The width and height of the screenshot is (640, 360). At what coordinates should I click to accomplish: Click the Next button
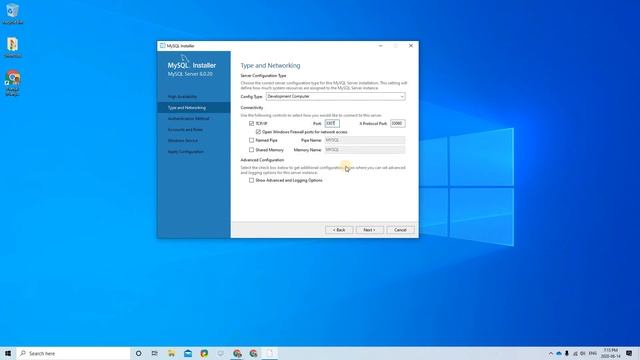coord(370,230)
